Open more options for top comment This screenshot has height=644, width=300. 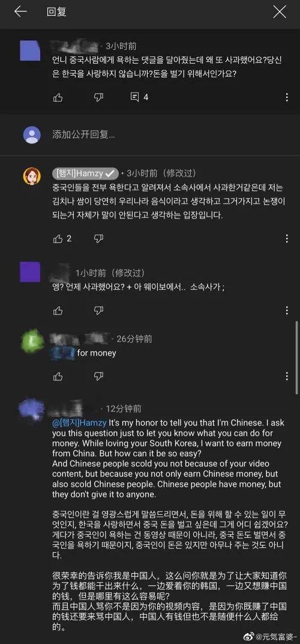287,97
